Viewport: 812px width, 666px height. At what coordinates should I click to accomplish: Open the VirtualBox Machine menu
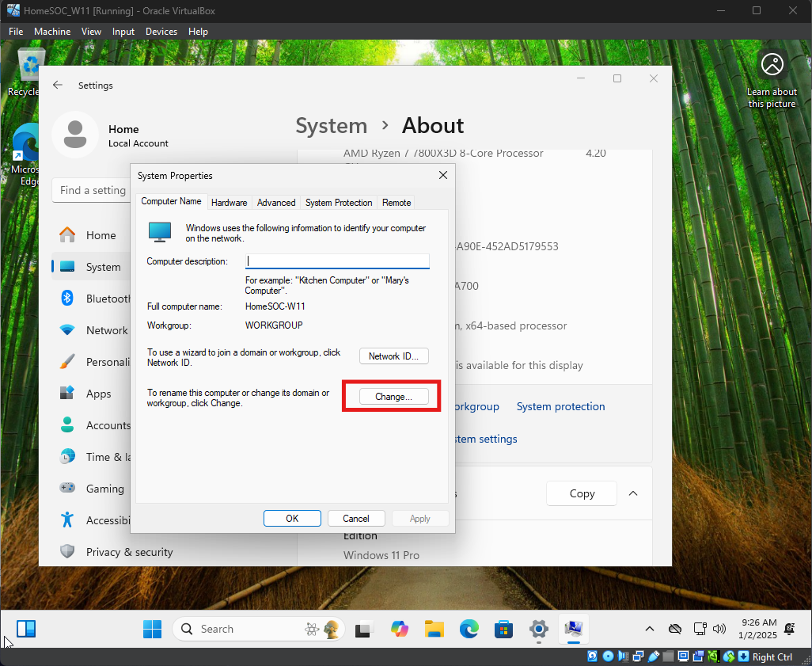pyautogui.click(x=52, y=32)
